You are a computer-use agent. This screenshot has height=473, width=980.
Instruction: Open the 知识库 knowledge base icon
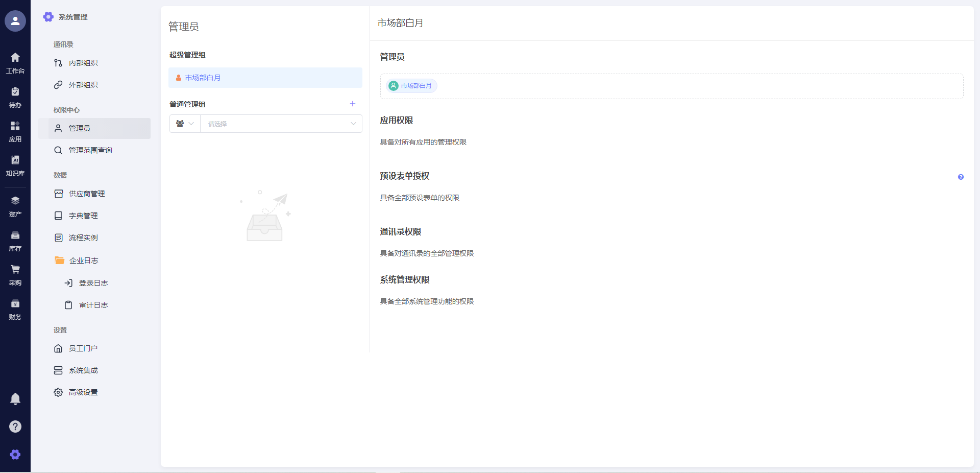[15, 160]
